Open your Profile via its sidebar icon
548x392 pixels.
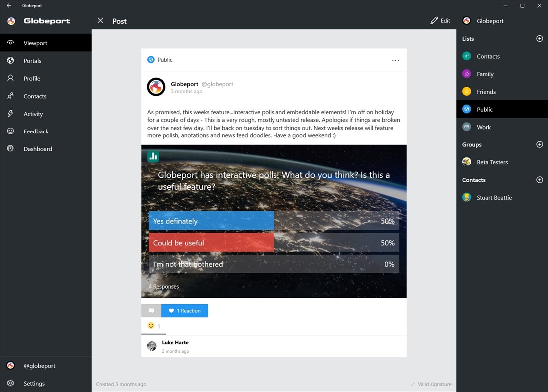[10, 78]
